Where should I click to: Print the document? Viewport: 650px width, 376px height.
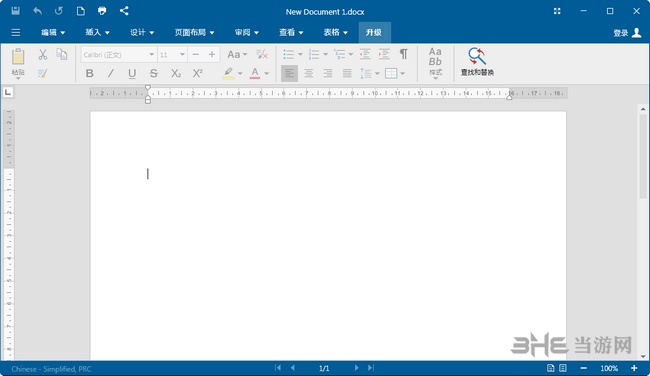[102, 11]
